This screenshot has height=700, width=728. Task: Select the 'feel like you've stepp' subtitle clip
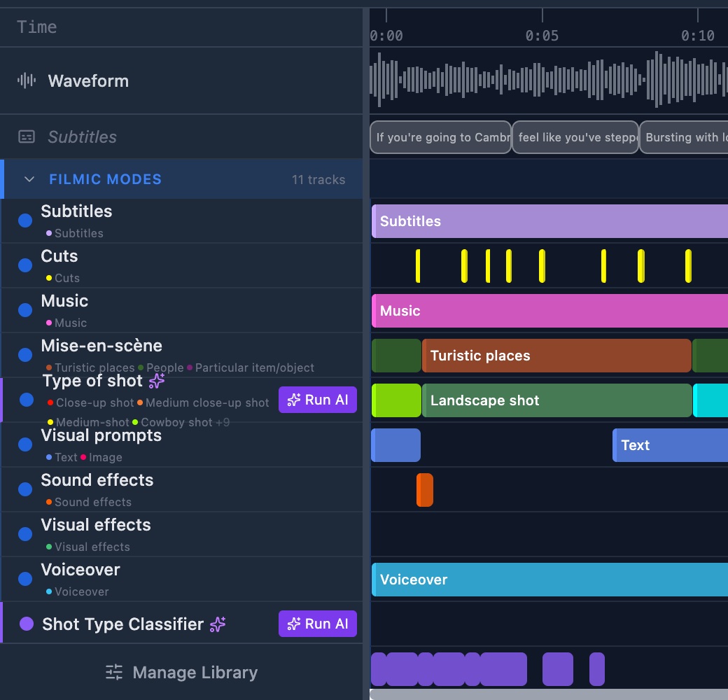click(x=575, y=137)
